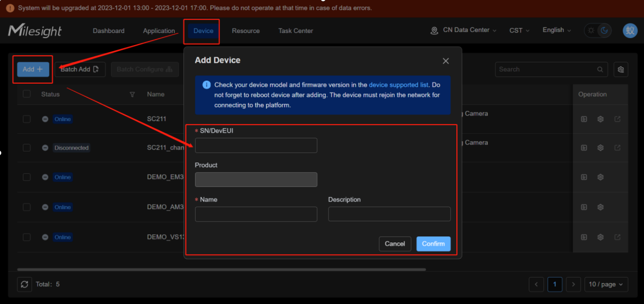
Task: Focus the Description input field
Action: (x=389, y=214)
